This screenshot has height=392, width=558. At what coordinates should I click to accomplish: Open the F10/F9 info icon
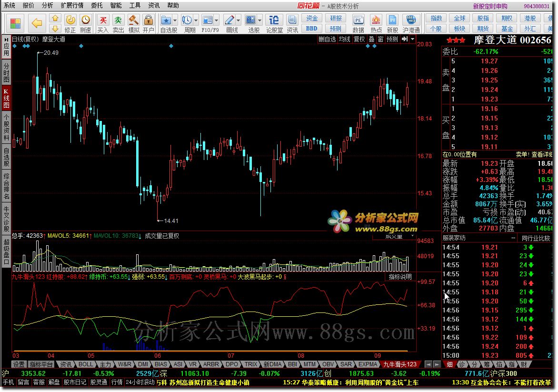[x=207, y=20]
